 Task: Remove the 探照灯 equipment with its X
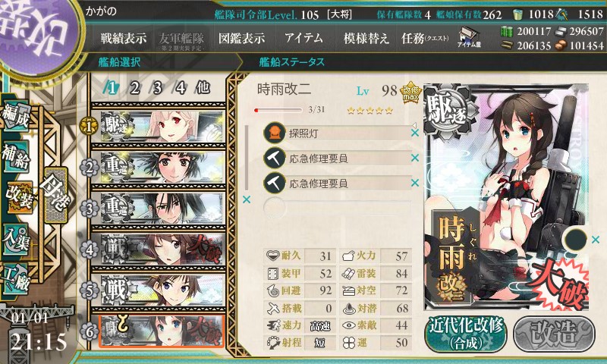pyautogui.click(x=415, y=133)
